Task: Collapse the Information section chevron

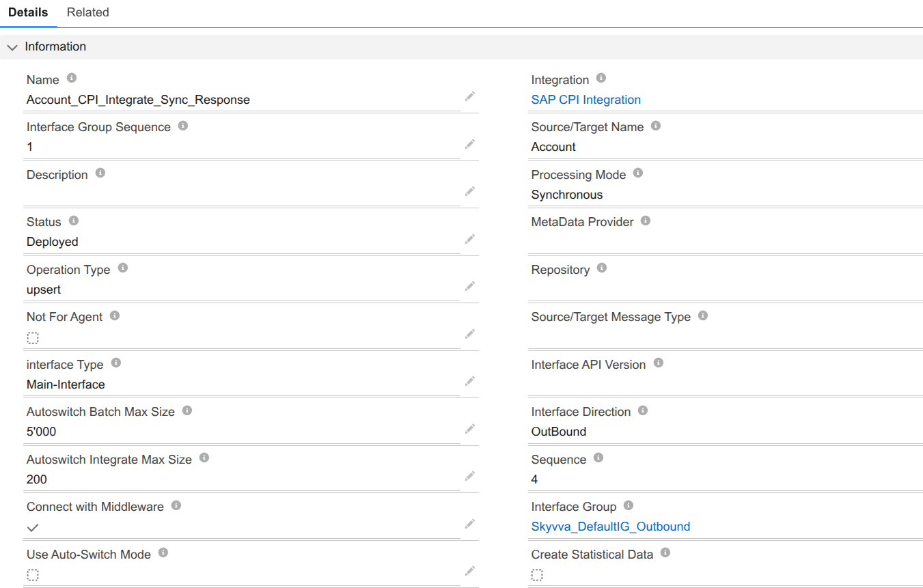Action: click(12, 47)
